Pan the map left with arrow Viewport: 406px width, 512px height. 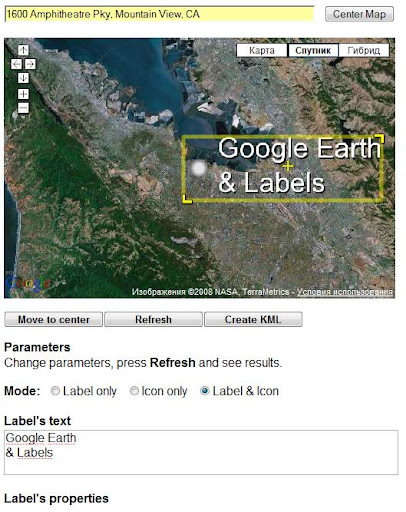pyautogui.click(x=17, y=64)
